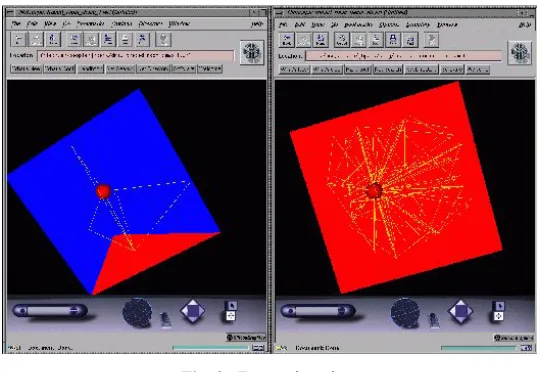Click the diamond pan control under the red cube

(460, 311)
